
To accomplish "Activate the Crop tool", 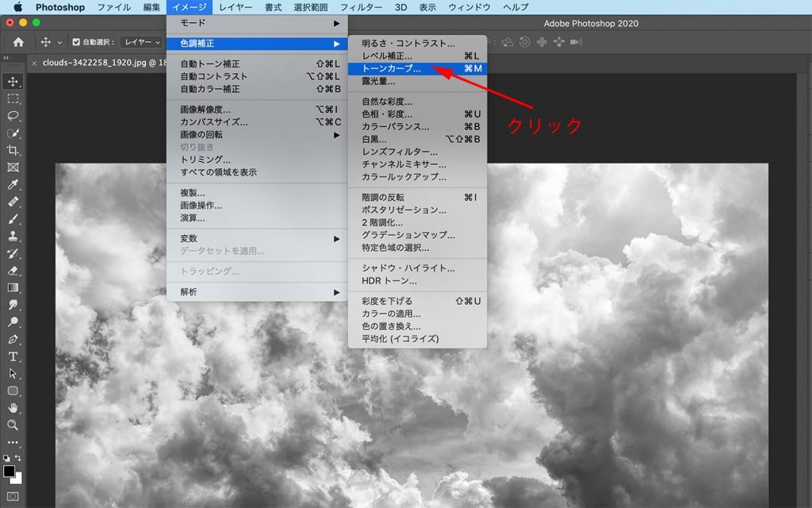I will click(x=13, y=150).
